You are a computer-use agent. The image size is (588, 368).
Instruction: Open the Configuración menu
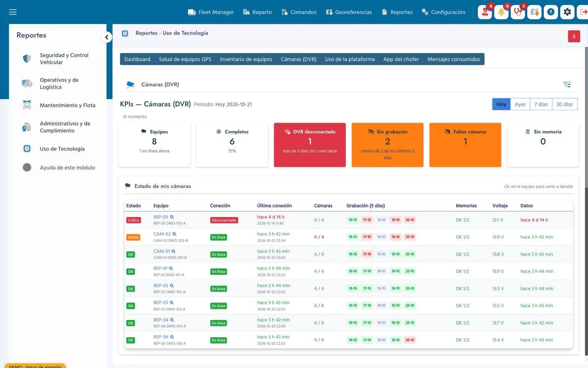[x=444, y=12]
